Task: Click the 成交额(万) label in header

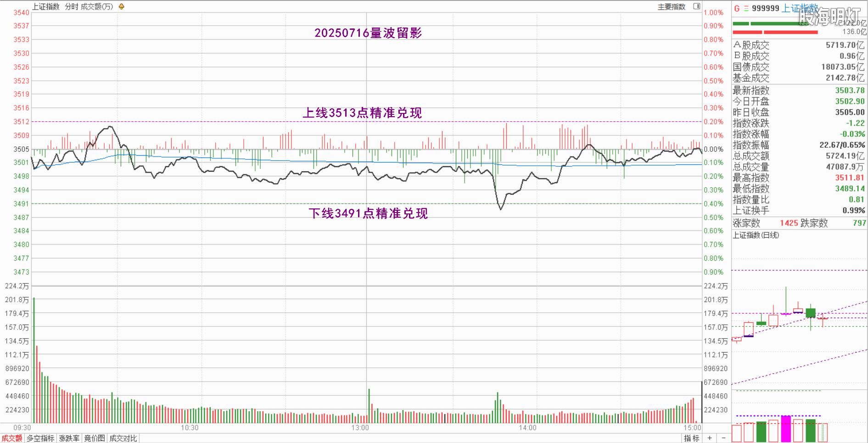Action: 97,6
